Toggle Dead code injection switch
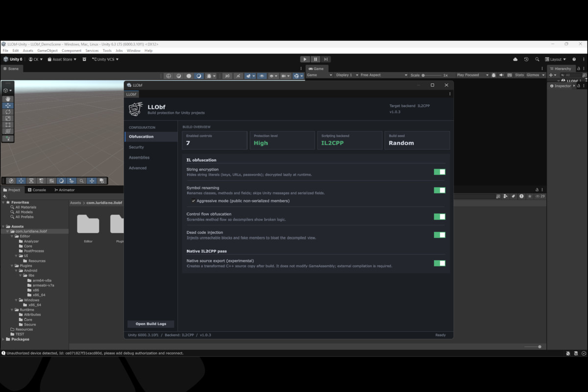Image resolution: width=588 pixels, height=392 pixels. pyautogui.click(x=440, y=235)
